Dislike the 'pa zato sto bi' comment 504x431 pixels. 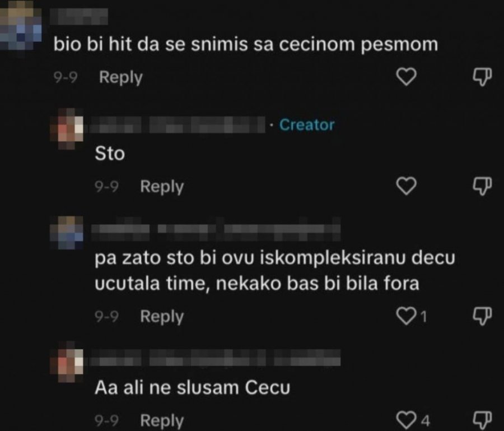pos(482,316)
